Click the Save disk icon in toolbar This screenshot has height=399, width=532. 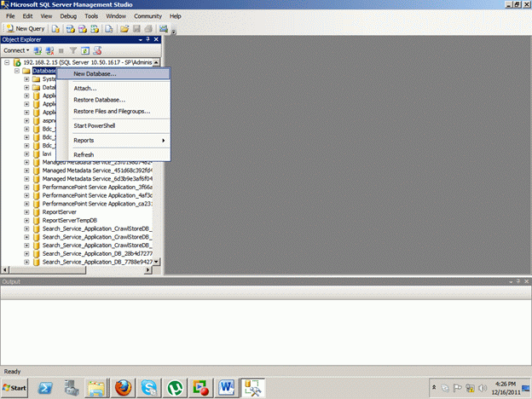coord(136,29)
